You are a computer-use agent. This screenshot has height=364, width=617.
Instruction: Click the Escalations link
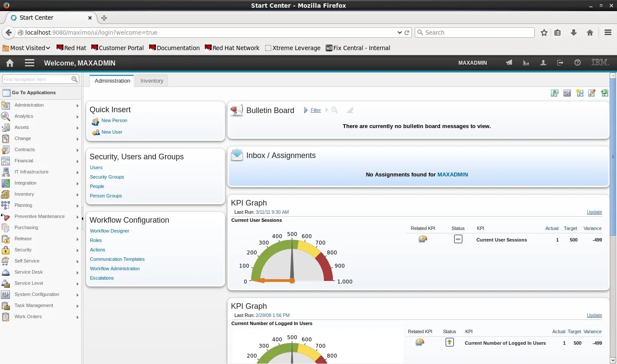[102, 278]
